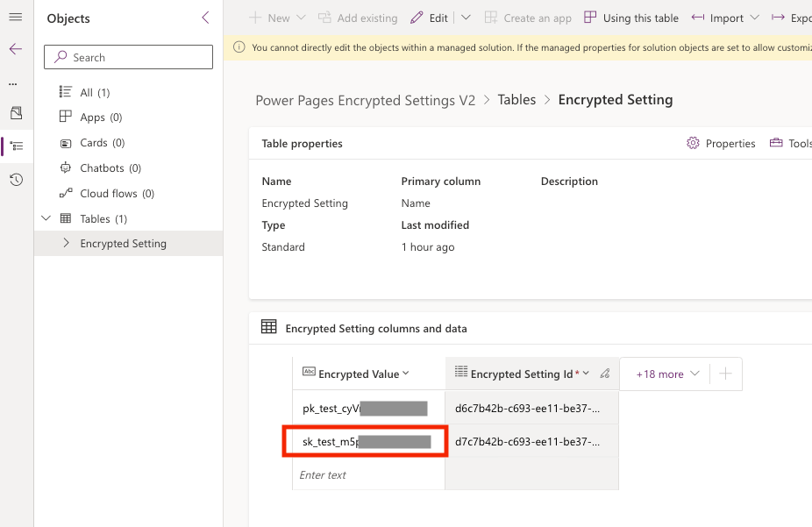Click the plus icon to add column
The width and height of the screenshot is (812, 527).
[725, 374]
